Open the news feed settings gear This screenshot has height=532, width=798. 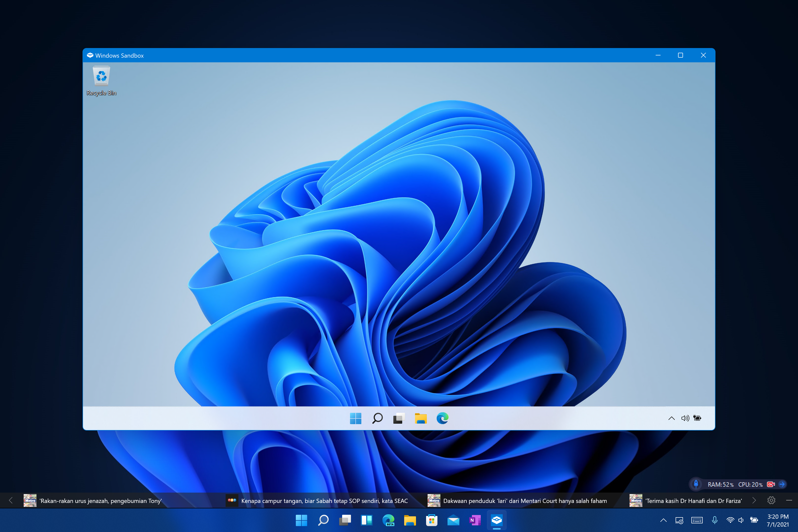(771, 500)
